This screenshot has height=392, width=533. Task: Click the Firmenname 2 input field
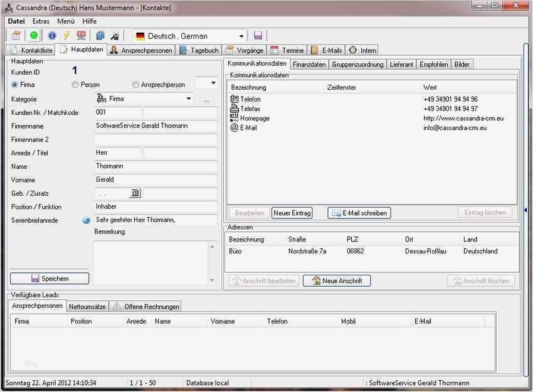[x=156, y=139]
